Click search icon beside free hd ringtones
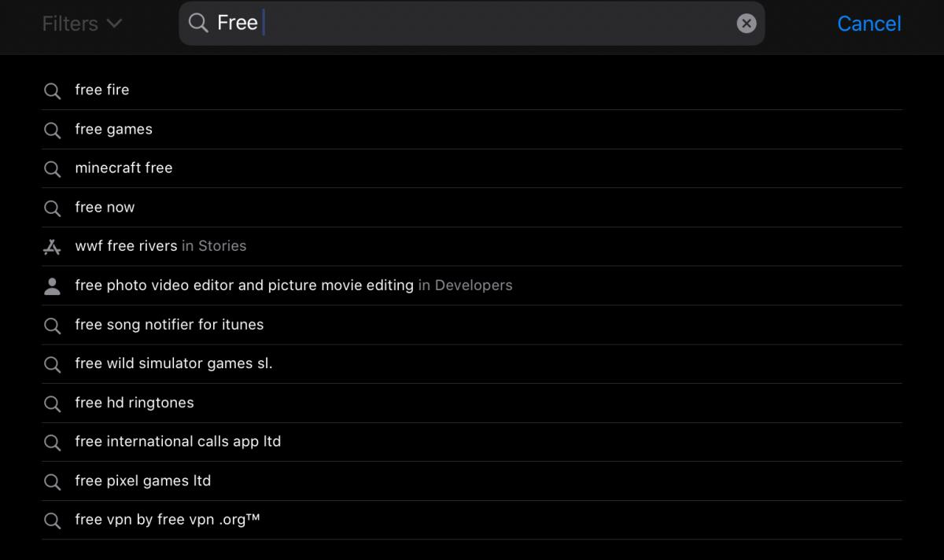 (x=53, y=403)
